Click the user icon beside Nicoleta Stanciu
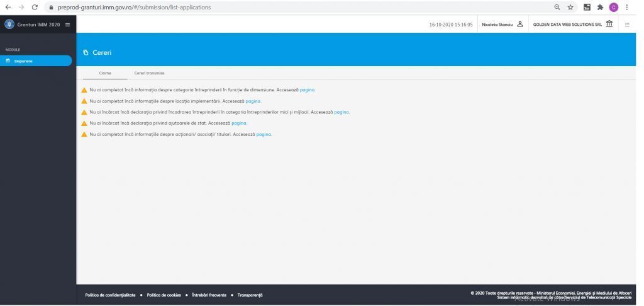644x306 pixels. click(520, 25)
